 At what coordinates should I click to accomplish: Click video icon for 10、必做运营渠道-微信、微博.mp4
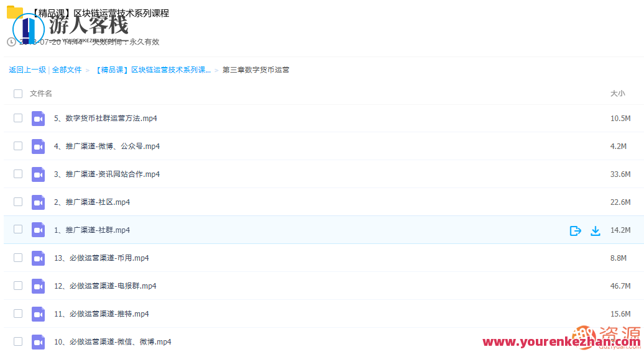[x=38, y=341]
